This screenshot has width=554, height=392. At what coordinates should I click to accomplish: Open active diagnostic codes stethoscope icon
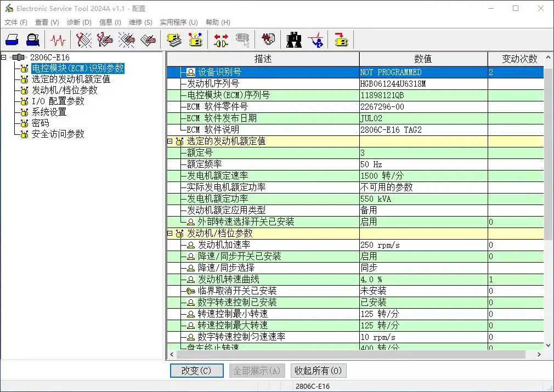(84, 39)
